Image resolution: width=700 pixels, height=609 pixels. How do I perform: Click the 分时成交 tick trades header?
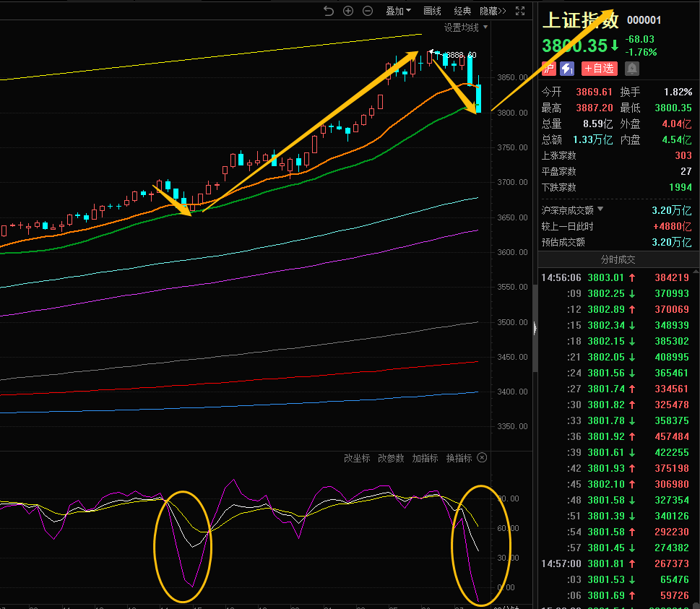click(x=618, y=259)
